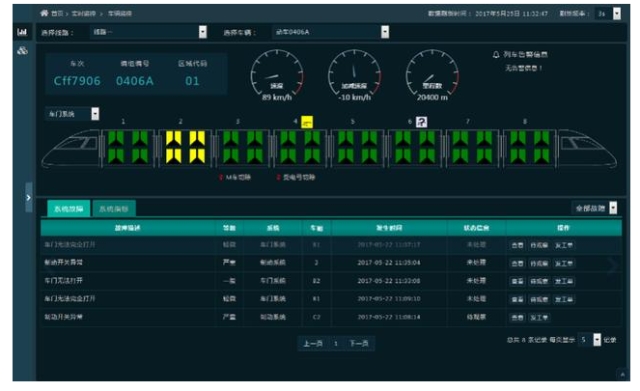Screen dimensions: 640x391
Task: Click yellow warning icon above car 4
Action: coord(307,122)
